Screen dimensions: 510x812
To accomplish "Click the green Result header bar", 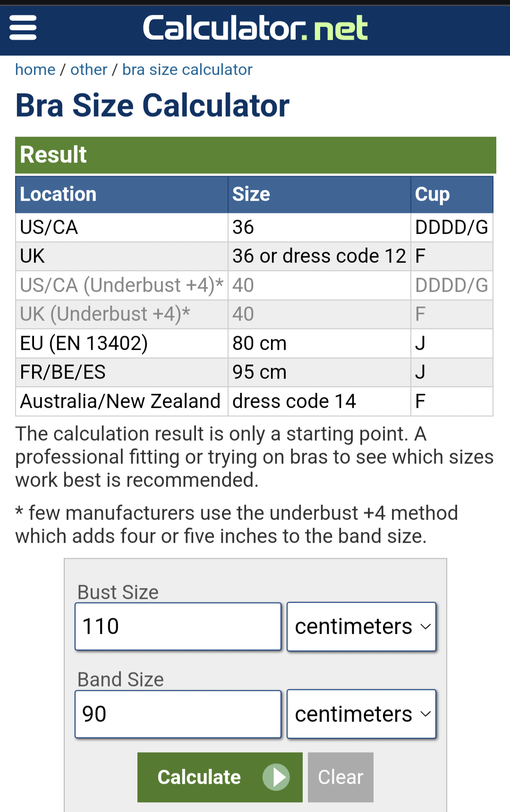I will [x=255, y=155].
